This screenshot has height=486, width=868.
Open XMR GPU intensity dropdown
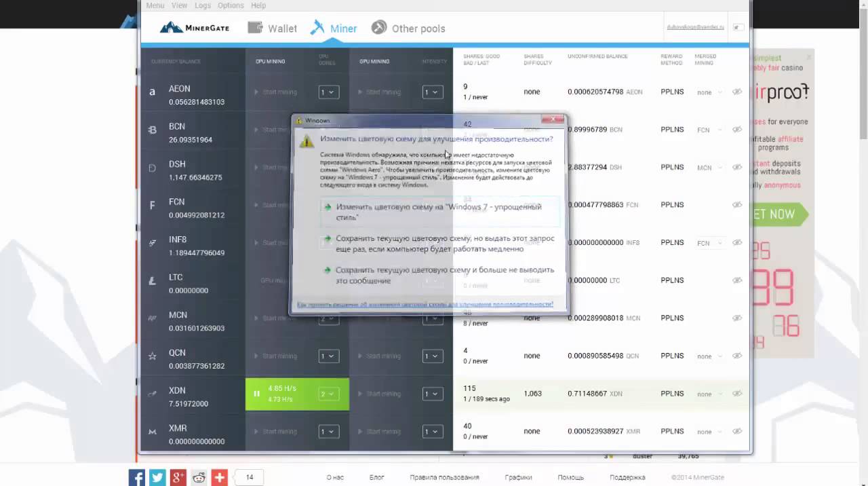click(433, 431)
